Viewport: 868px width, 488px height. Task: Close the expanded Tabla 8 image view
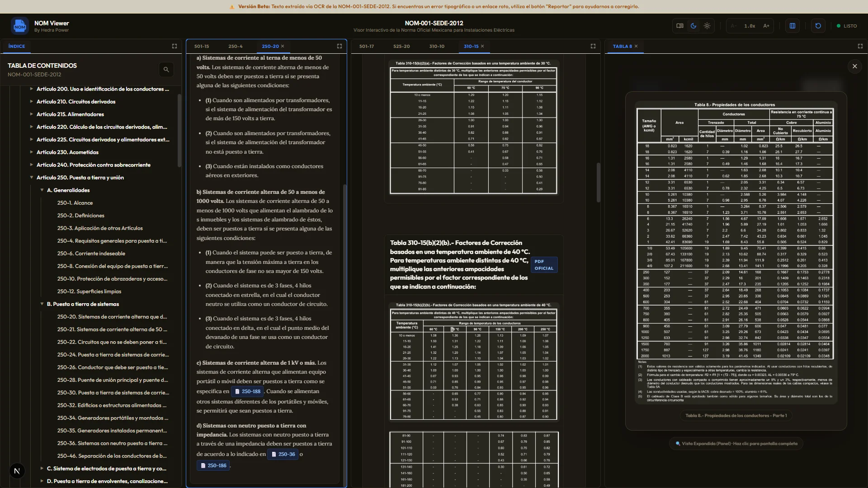pyautogui.click(x=854, y=66)
